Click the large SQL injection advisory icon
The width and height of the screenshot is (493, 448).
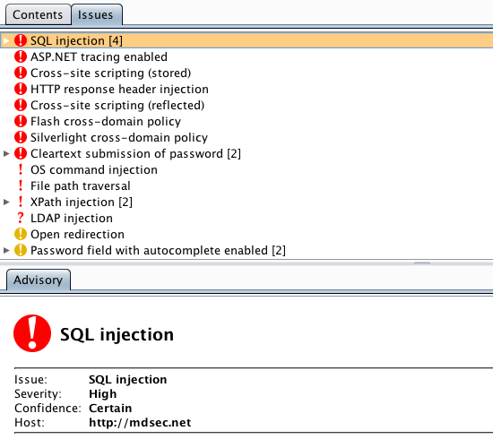pyautogui.click(x=32, y=333)
